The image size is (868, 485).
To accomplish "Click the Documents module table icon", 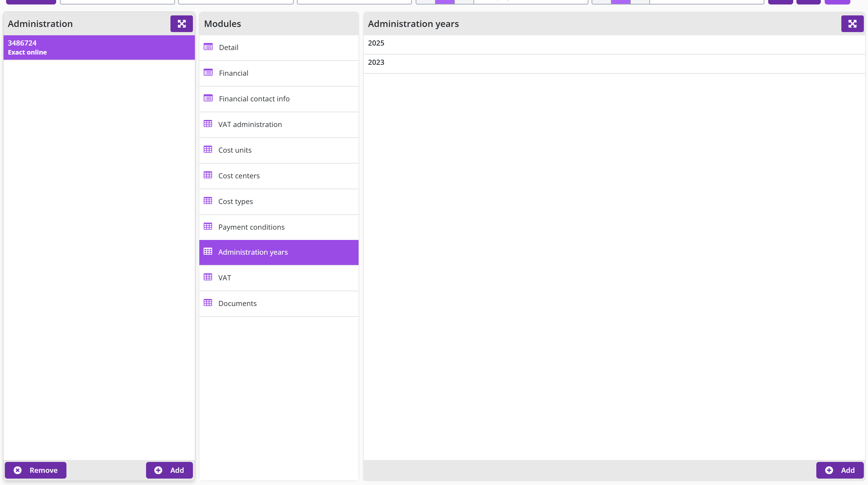I will tap(208, 302).
